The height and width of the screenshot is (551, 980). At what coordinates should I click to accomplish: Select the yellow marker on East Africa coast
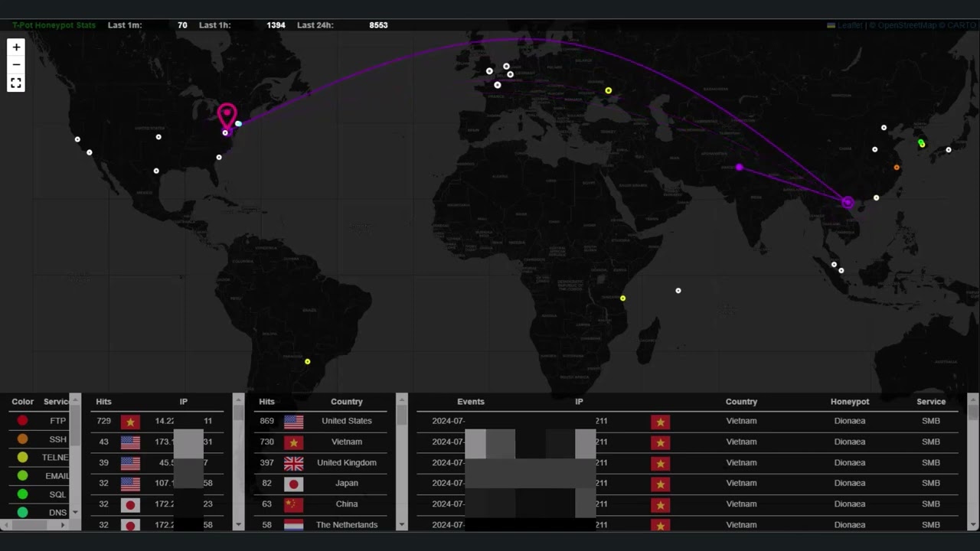pos(622,298)
